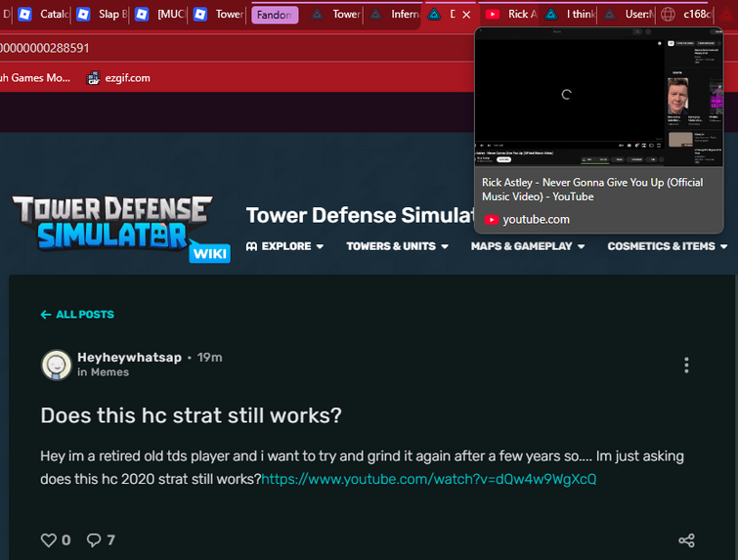Screen dimensions: 738x560
Task: Follow the youtube.com watch link in post
Action: pyautogui.click(x=429, y=479)
